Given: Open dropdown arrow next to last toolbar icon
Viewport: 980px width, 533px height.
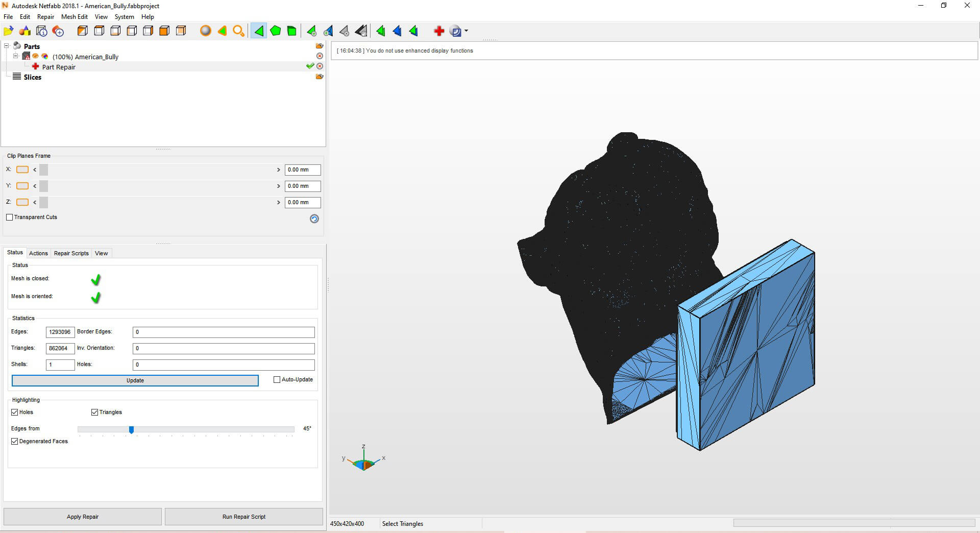Looking at the screenshot, I should click(466, 31).
